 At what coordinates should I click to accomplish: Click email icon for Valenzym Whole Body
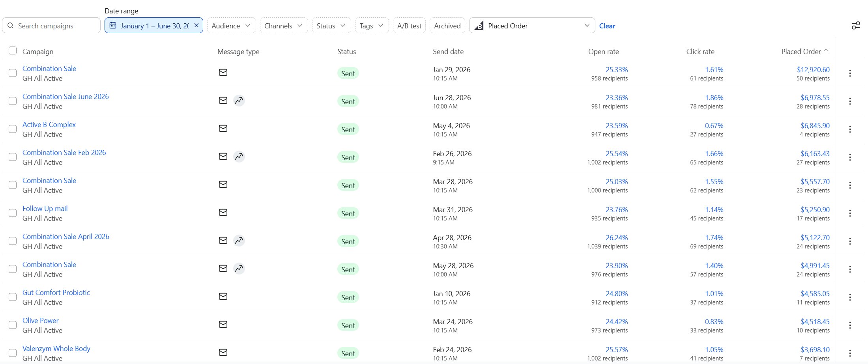pos(223,352)
